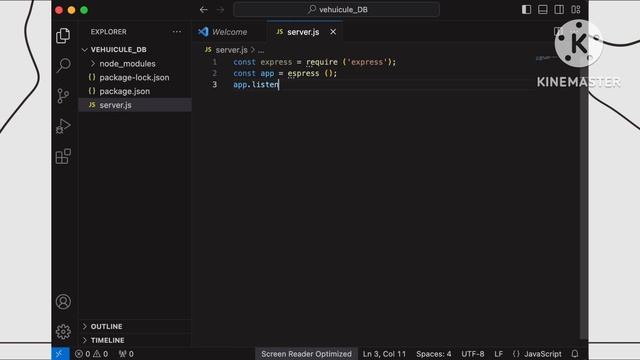Change indentation via Spaces: 4
Screen dimensions: 640x360
tap(433, 354)
